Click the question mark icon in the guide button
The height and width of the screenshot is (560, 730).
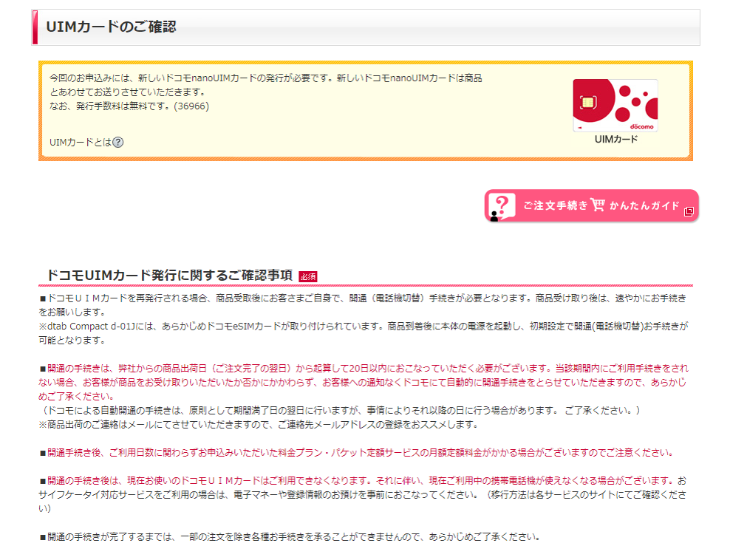502,206
